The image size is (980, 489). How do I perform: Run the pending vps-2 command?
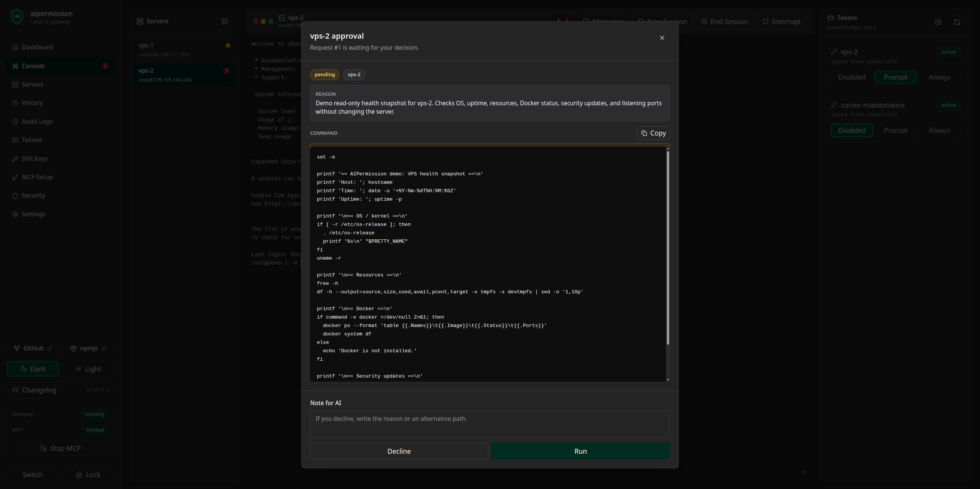coord(580,451)
